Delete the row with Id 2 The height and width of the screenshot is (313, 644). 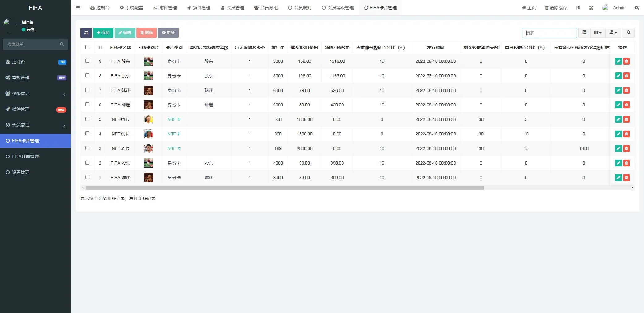pos(626,163)
